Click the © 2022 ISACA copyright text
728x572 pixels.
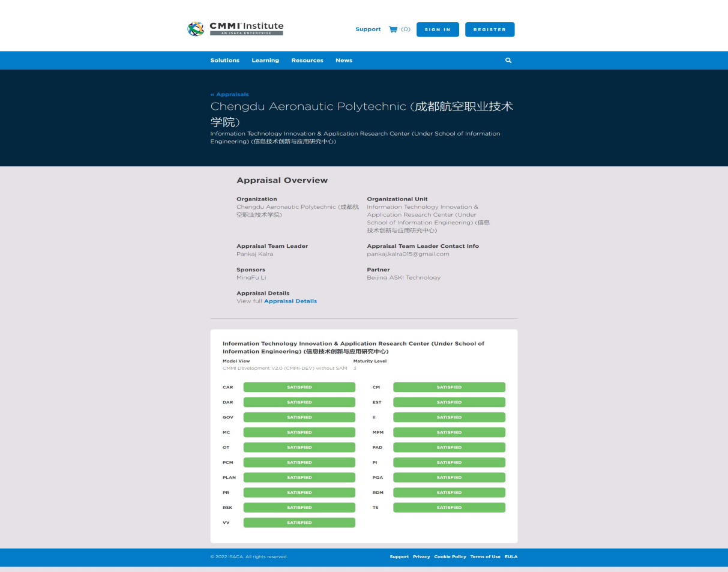coord(248,557)
